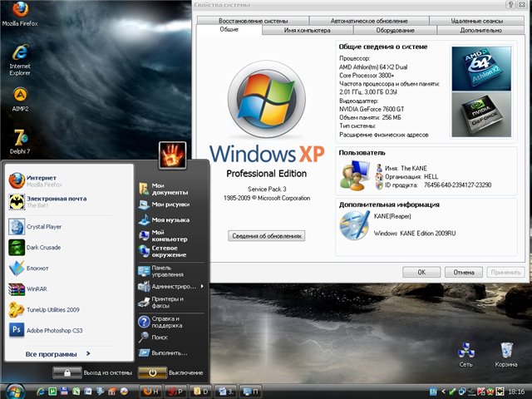Open Мои документы folder
The width and height of the screenshot is (532, 399).
pyautogui.click(x=171, y=189)
